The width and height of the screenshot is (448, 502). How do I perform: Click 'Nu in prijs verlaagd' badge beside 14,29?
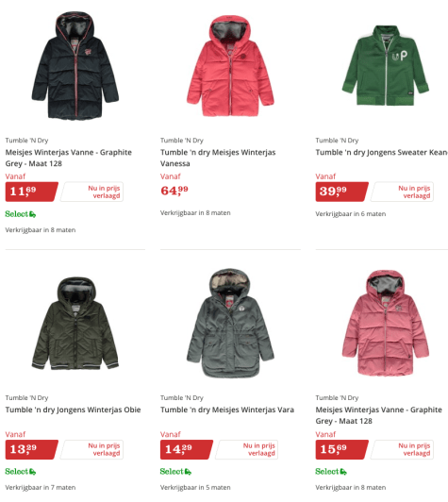click(247, 449)
